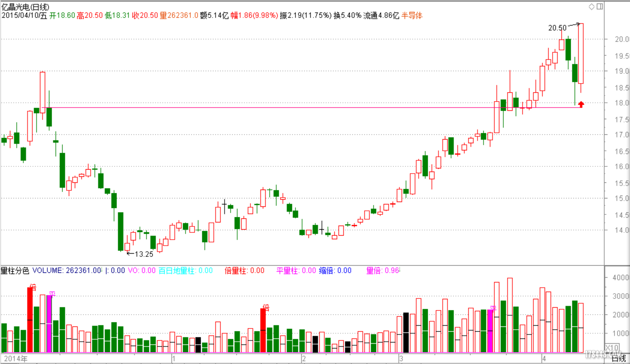Click the turnover amount 额5.14亿
The image size is (630, 364).
(214, 16)
